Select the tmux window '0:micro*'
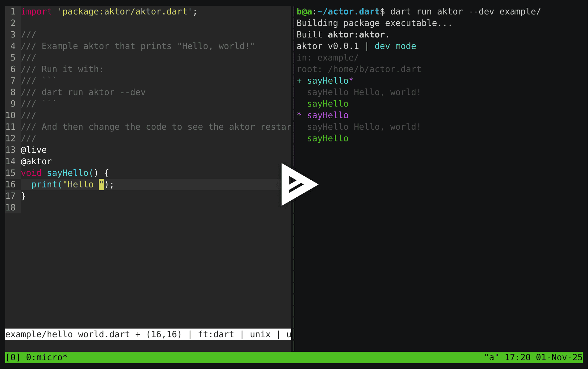588x369 pixels. (47, 358)
